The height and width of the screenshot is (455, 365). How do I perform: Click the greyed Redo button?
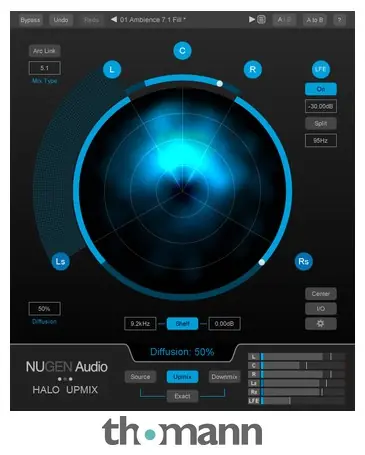coord(91,20)
